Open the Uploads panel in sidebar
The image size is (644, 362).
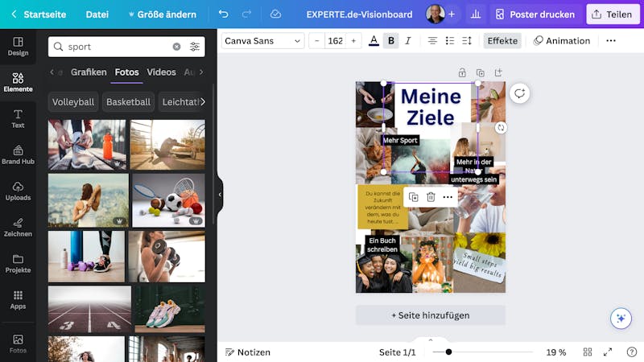pos(18,191)
